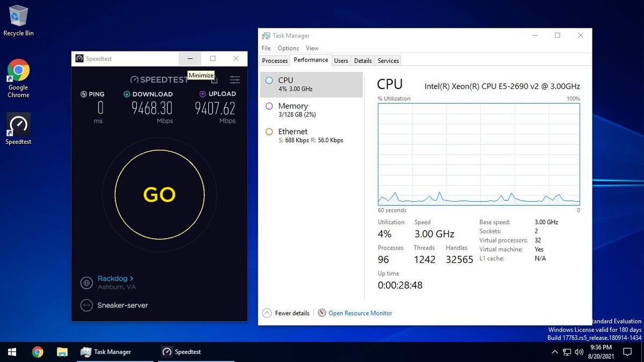Click the volume speaker icon in tray
The height and width of the screenshot is (362, 644).
579,352
